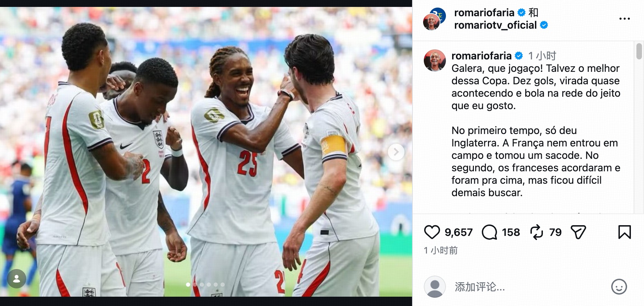Open romariofaria profile from header
Screen dimensions: 644x306
point(484,13)
